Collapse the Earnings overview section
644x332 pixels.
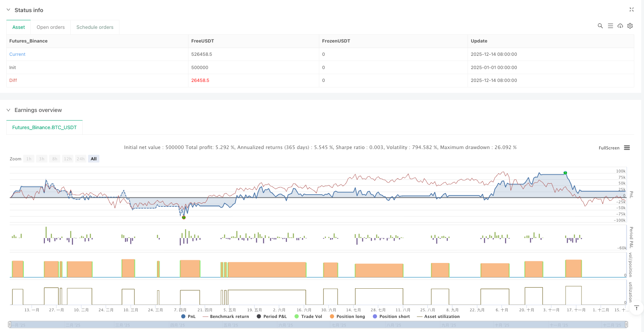(9, 110)
